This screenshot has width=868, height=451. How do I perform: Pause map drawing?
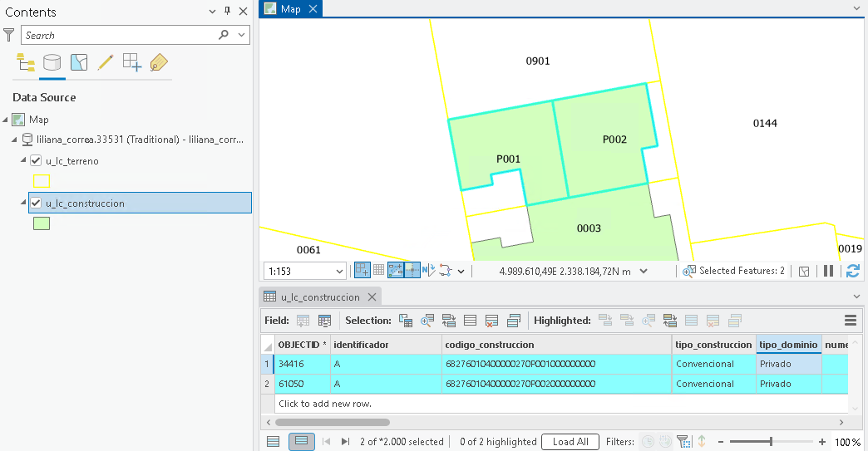[829, 271]
